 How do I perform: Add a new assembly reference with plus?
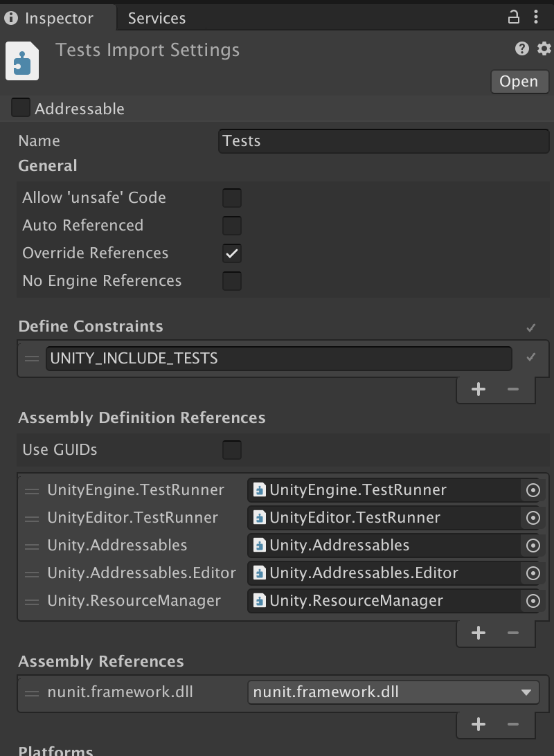pos(478,724)
